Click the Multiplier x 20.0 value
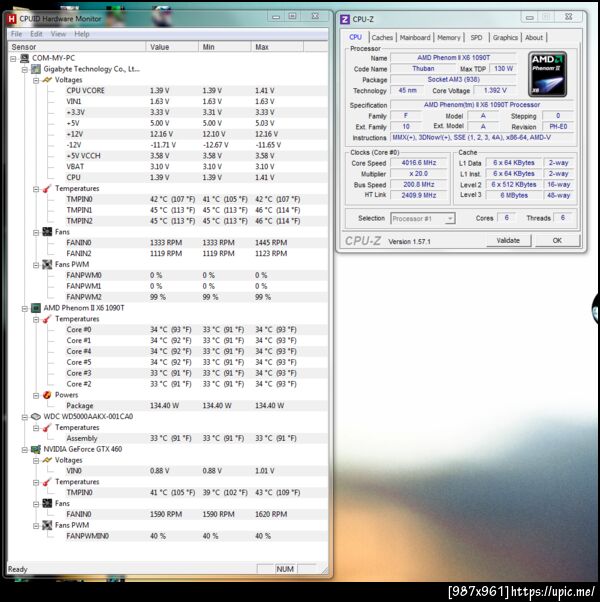The image size is (600, 602). [x=419, y=174]
